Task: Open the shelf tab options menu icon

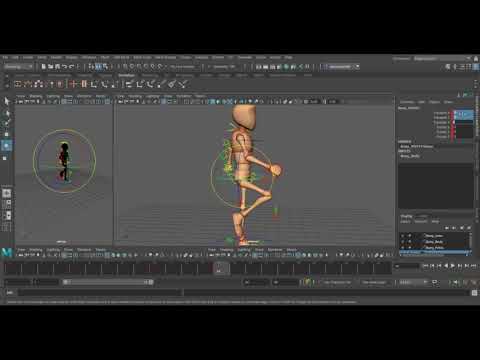Action: 7,76
